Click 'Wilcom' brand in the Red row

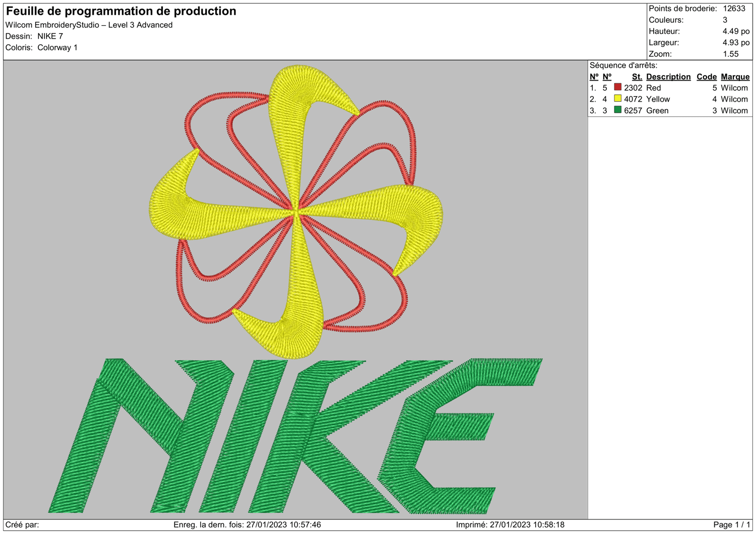(734, 88)
